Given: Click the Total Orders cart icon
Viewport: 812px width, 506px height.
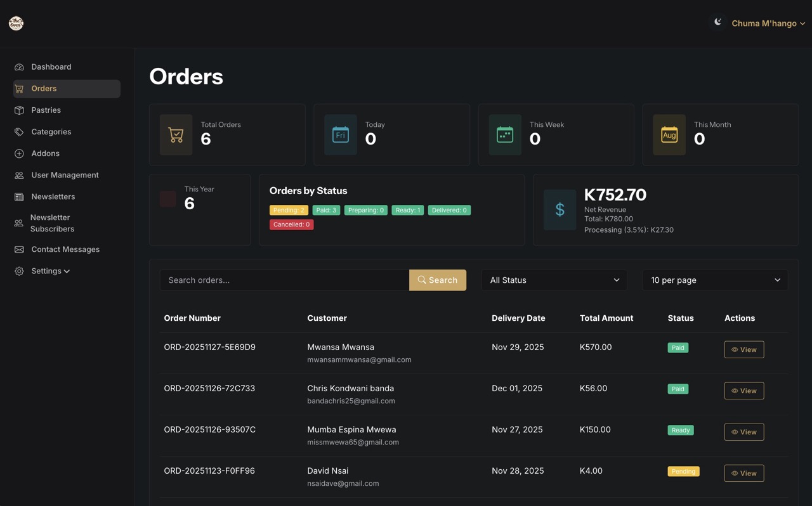Looking at the screenshot, I should pos(176,134).
